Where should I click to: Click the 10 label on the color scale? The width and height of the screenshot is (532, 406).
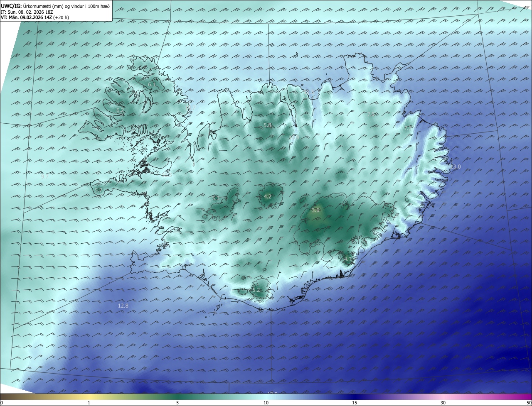266,403
